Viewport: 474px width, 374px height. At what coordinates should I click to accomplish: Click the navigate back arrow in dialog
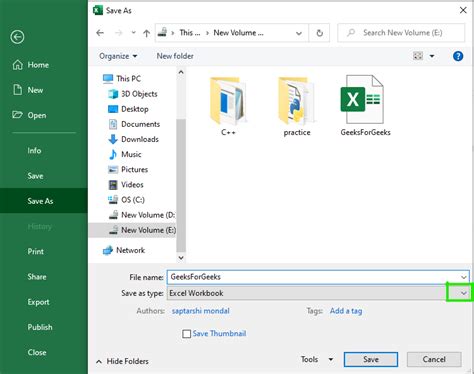pyautogui.click(x=100, y=33)
